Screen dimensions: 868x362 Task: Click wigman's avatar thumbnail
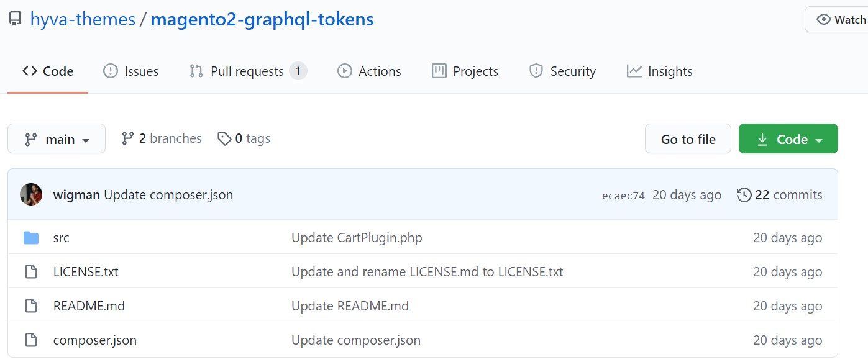[31, 195]
